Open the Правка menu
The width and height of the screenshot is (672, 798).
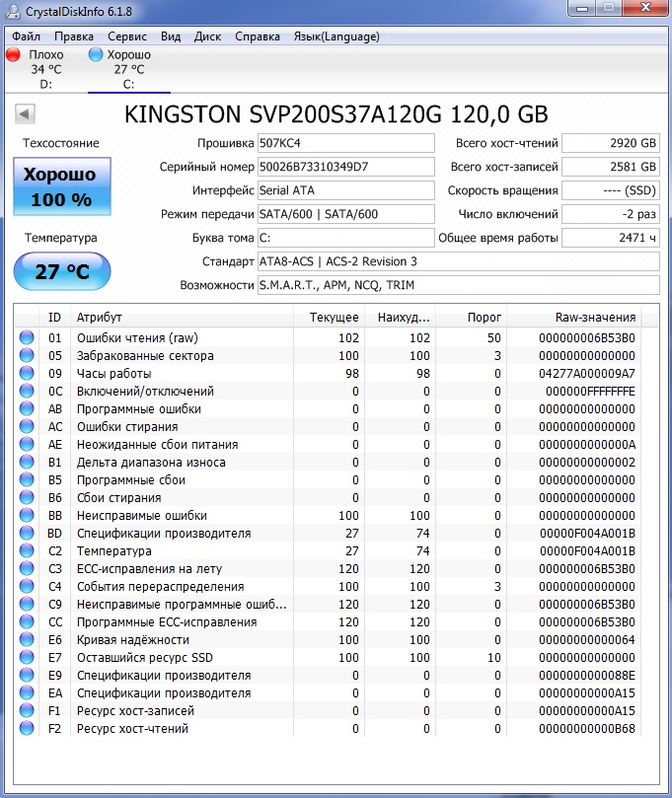coord(74,36)
